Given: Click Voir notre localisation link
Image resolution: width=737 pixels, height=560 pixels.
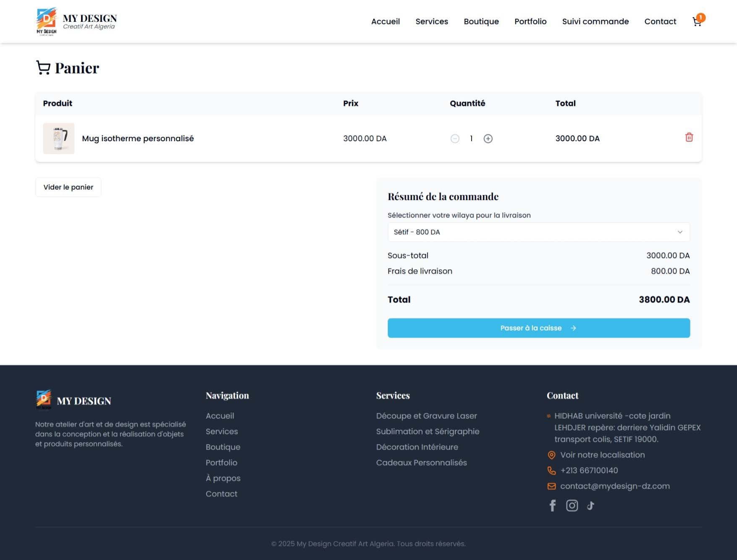Looking at the screenshot, I should click(602, 455).
